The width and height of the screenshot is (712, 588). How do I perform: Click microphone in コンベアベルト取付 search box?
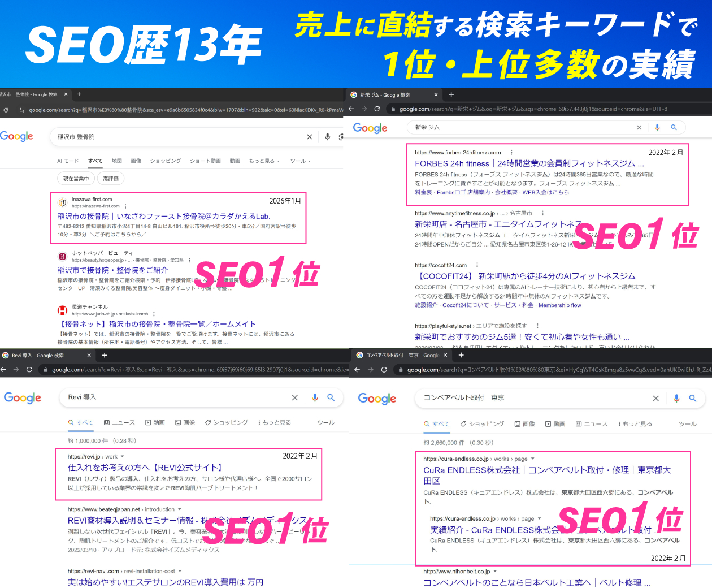[676, 399]
